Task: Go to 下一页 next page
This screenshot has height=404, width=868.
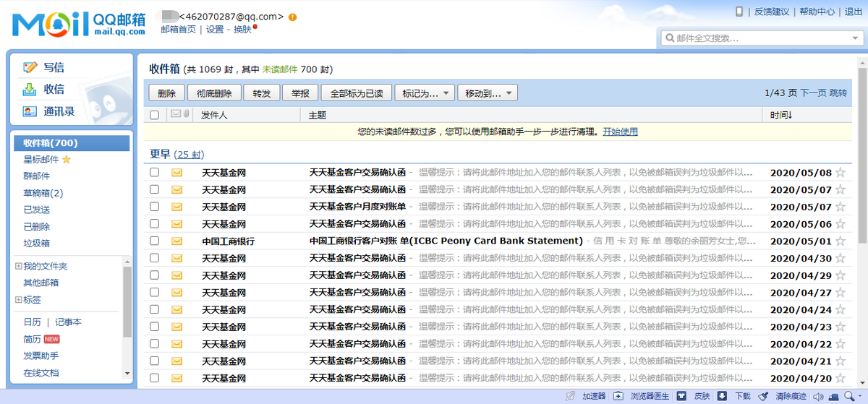Action: click(813, 93)
